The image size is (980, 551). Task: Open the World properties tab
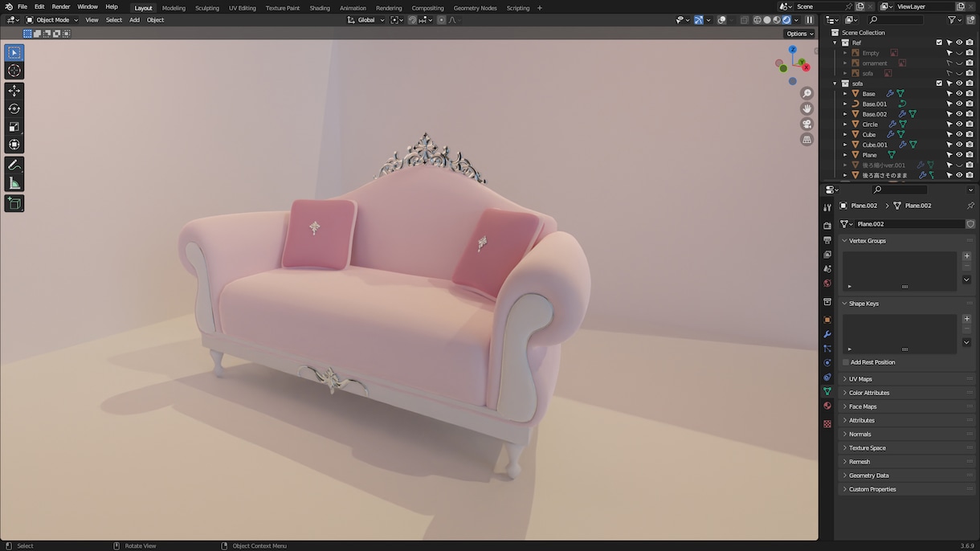click(827, 283)
